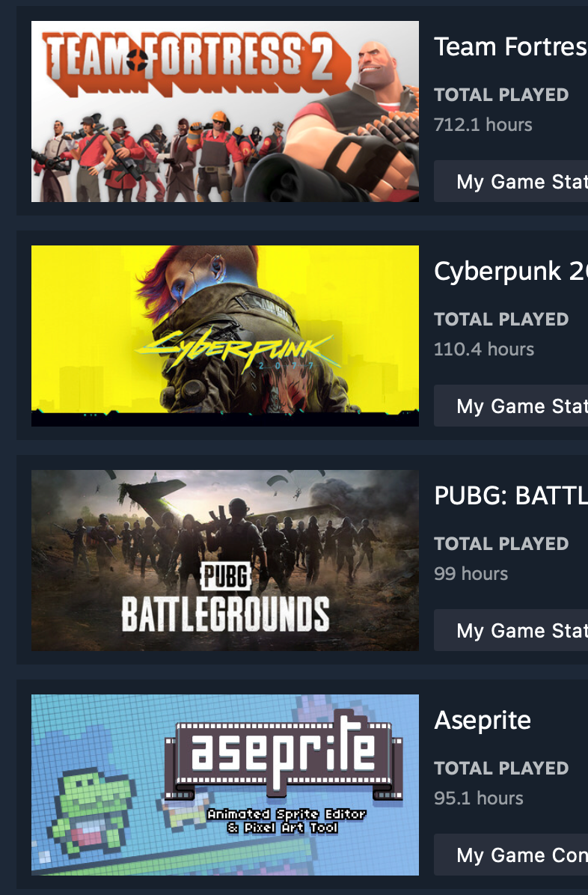Select the 95.1 hours playtime text

(478, 798)
